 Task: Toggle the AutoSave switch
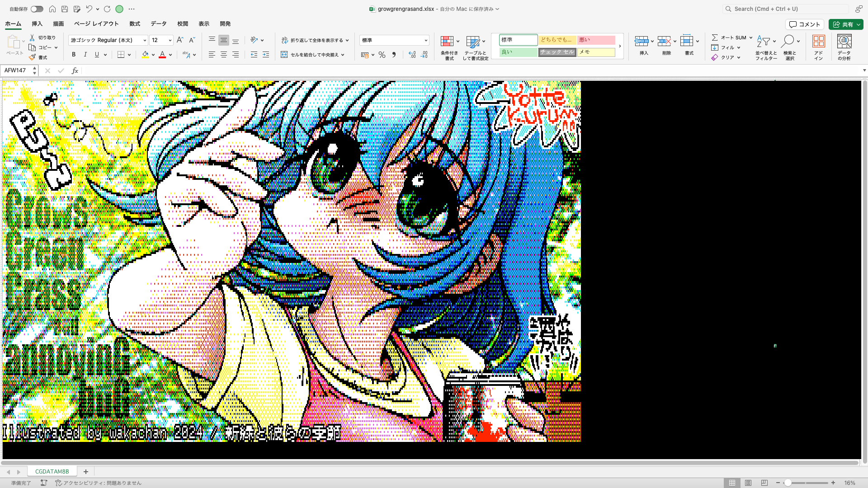click(x=37, y=9)
